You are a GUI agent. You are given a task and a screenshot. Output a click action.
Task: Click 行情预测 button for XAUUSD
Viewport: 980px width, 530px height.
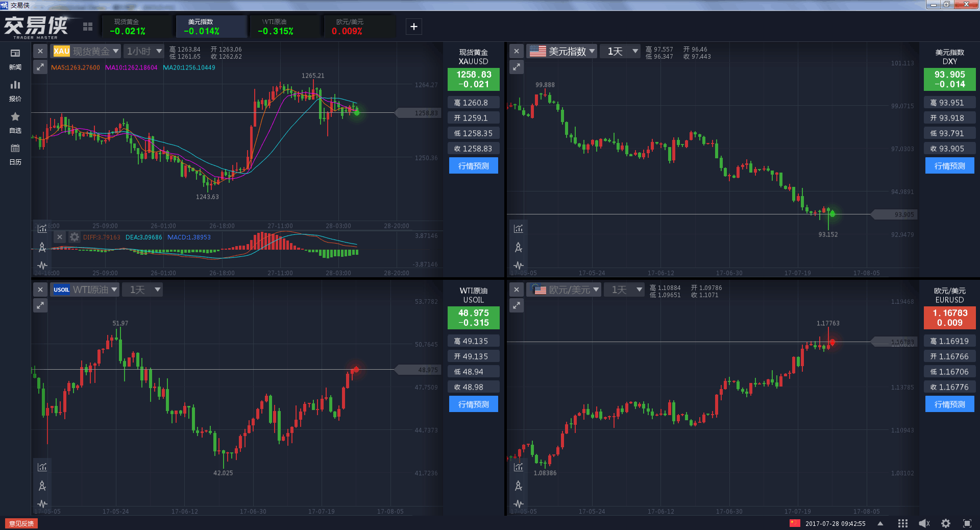coord(473,166)
